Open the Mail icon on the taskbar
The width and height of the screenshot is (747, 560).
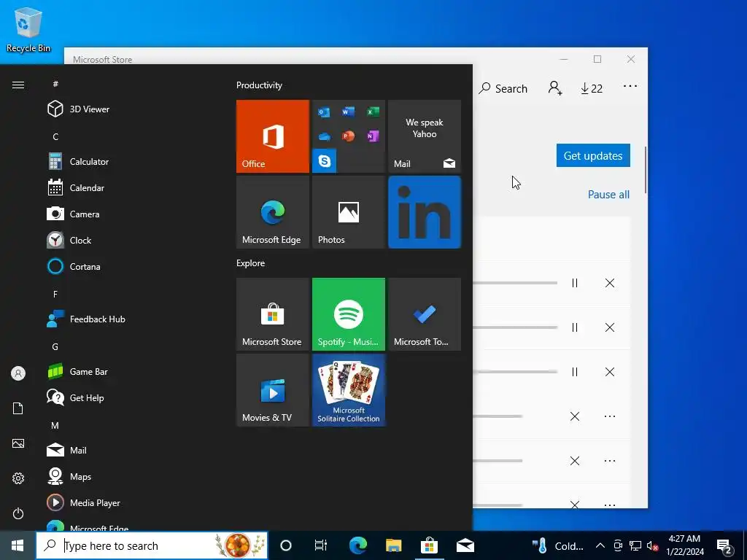tap(465, 545)
